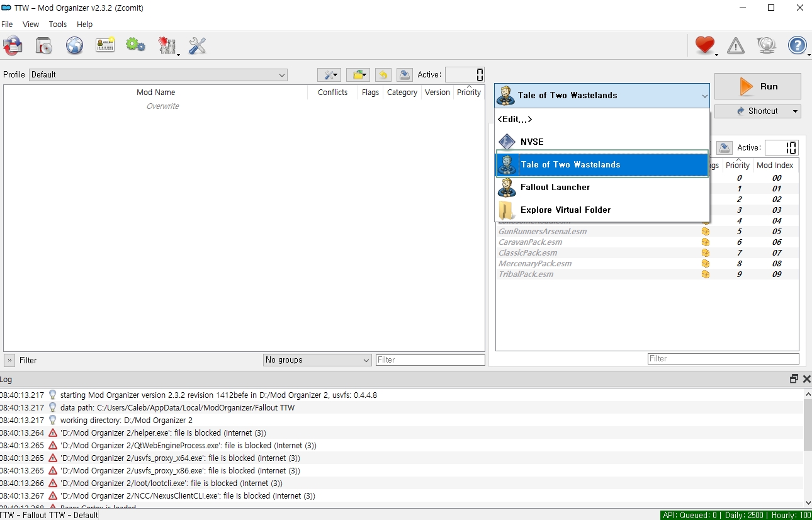Viewport: 812px width, 520px height.
Task: Collapse the Tale of Two Wastelands combo box
Action: pos(602,96)
